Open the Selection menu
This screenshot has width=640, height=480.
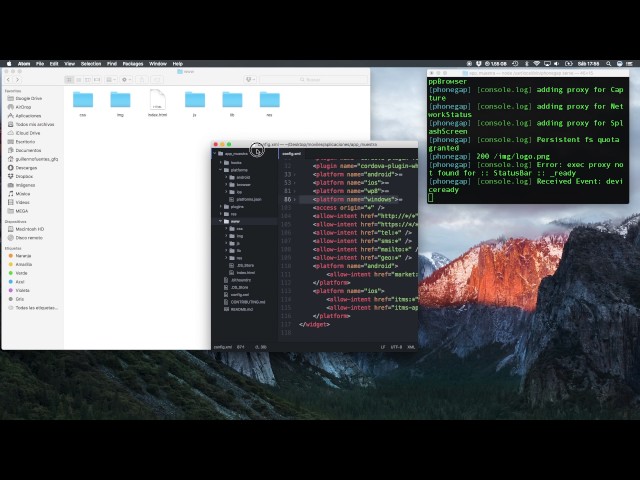click(x=91, y=64)
